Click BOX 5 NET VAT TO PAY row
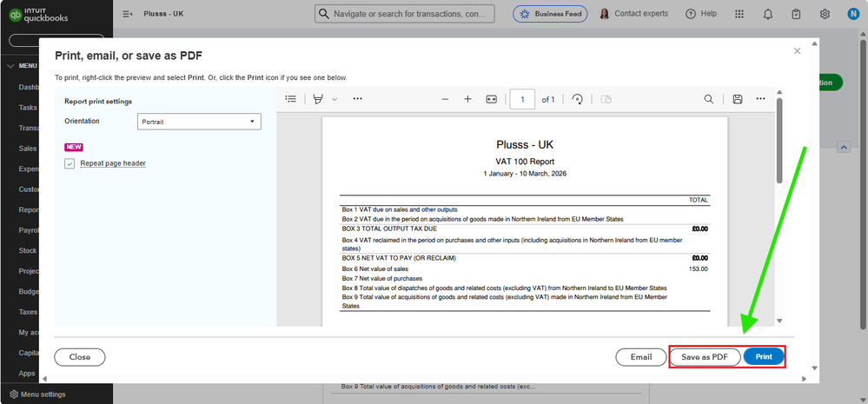 click(525, 258)
